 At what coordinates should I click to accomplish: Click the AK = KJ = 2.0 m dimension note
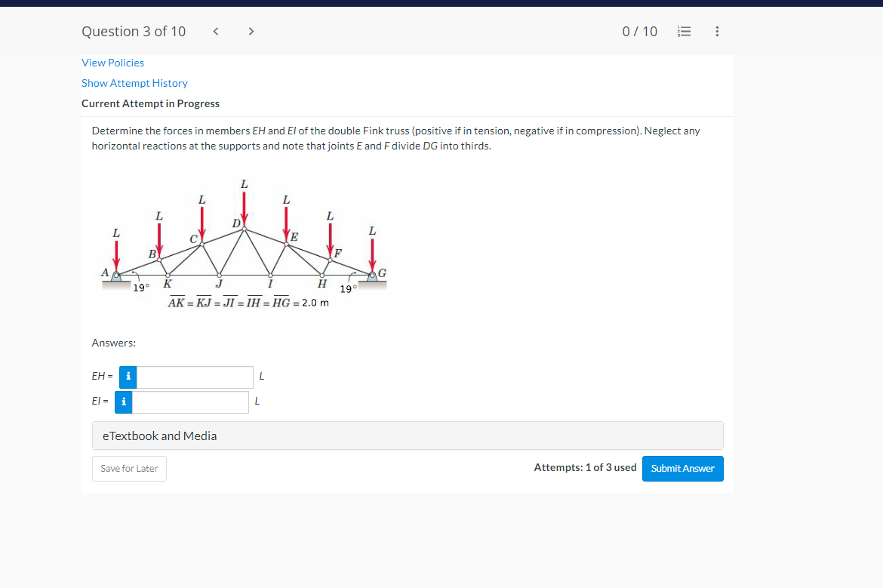pyautogui.click(x=249, y=301)
